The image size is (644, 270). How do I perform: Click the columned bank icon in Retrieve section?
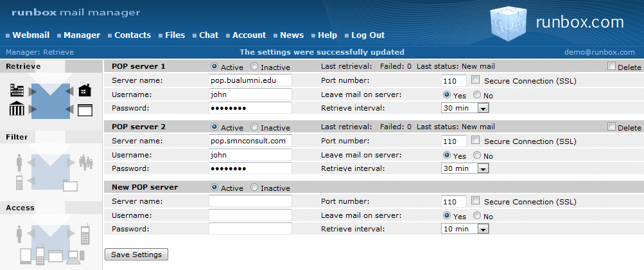coord(16,109)
